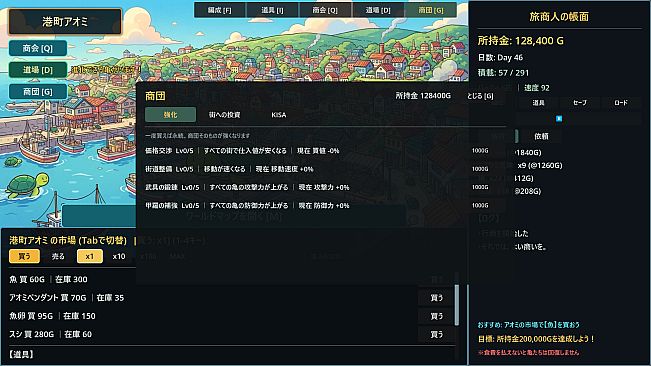The height and width of the screenshot is (366, 651).
Task: Click the おすすめ: アオミの市場で【魚】を買おう hint
Action: tap(528, 325)
